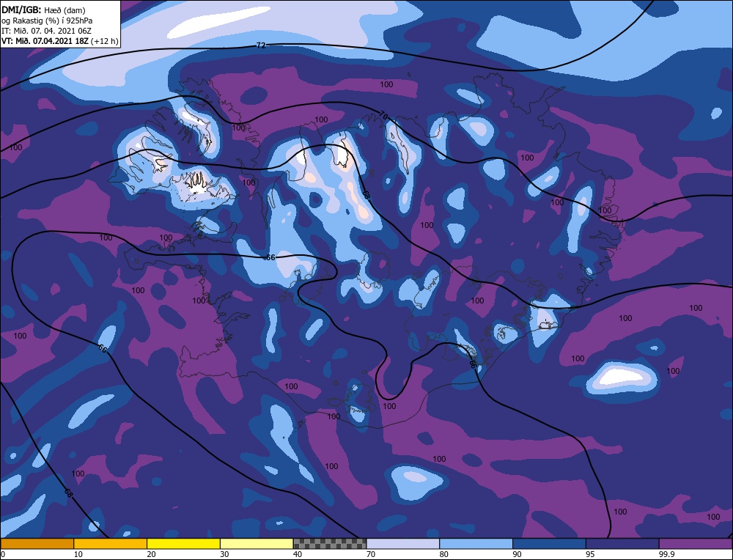Click the legend tick label '99.9'
Screen dimensions: 733x560
point(666,554)
